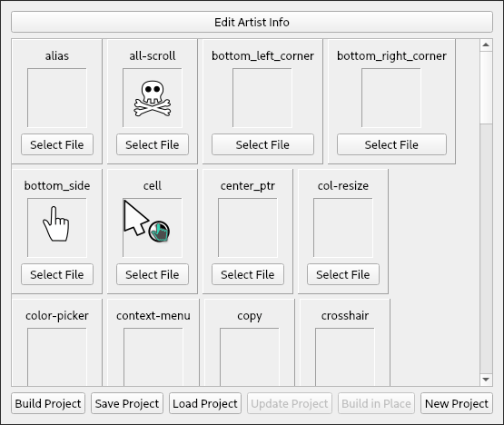Click the arrow cursor preview under cell

pos(153,228)
